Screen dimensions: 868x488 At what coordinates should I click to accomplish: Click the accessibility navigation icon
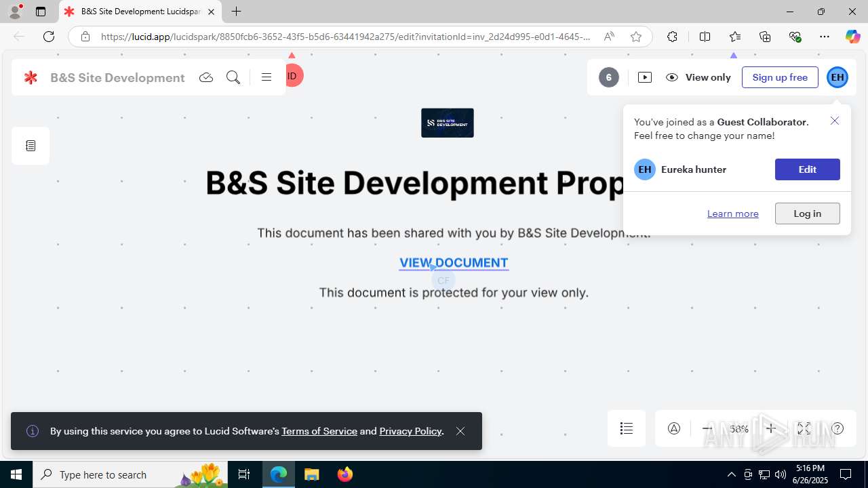(674, 428)
